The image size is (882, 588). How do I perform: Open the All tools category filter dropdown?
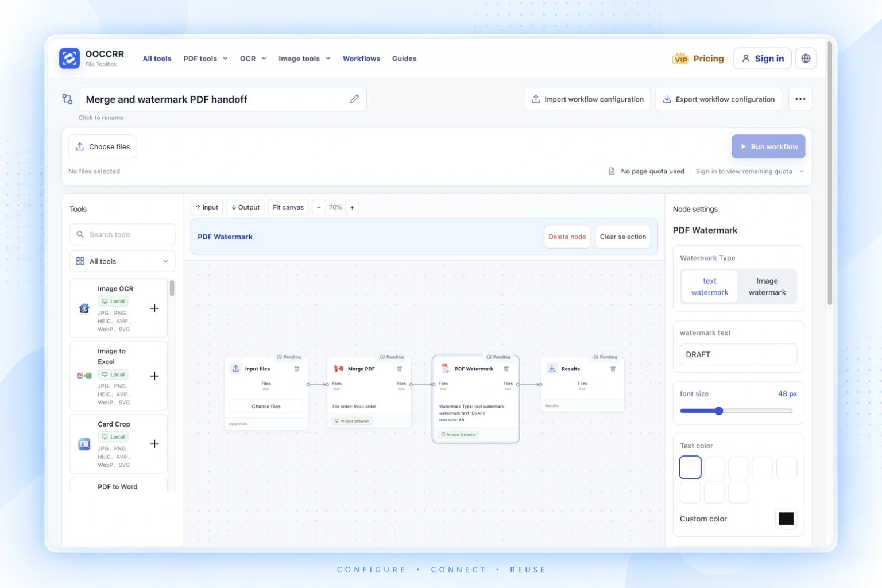(122, 261)
